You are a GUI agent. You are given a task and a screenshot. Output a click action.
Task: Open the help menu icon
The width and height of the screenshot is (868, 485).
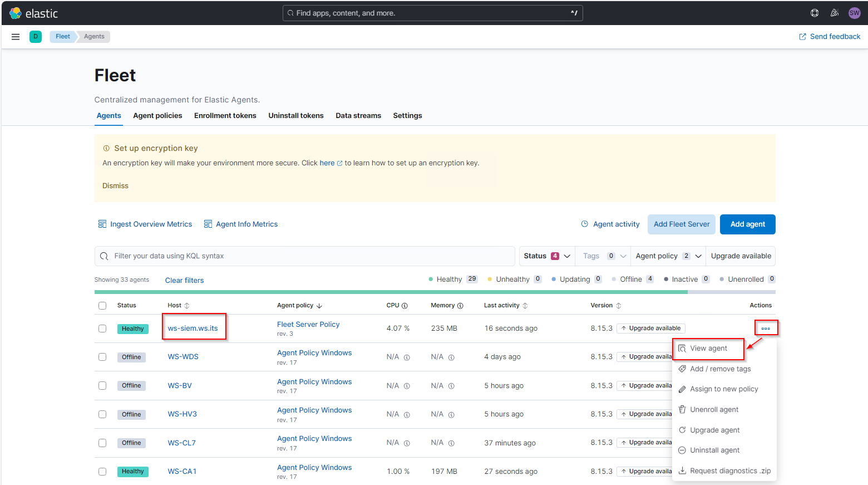coord(815,13)
